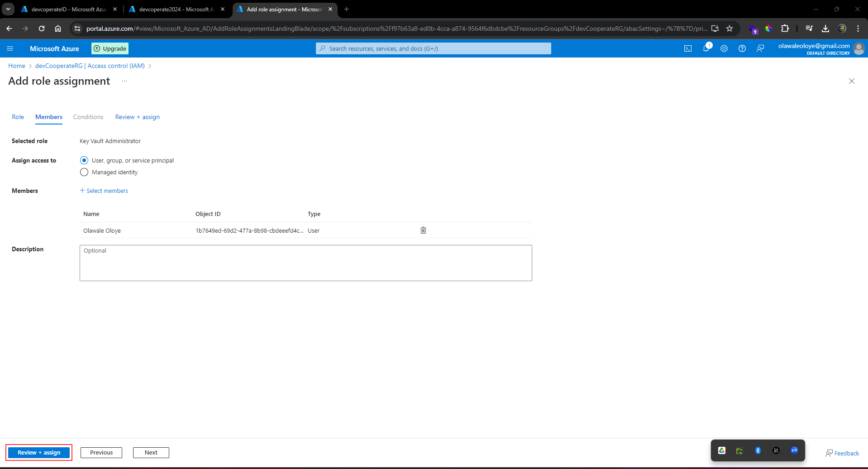The image size is (868, 469).
Task: Click the Object ID column header
Action: click(x=208, y=214)
